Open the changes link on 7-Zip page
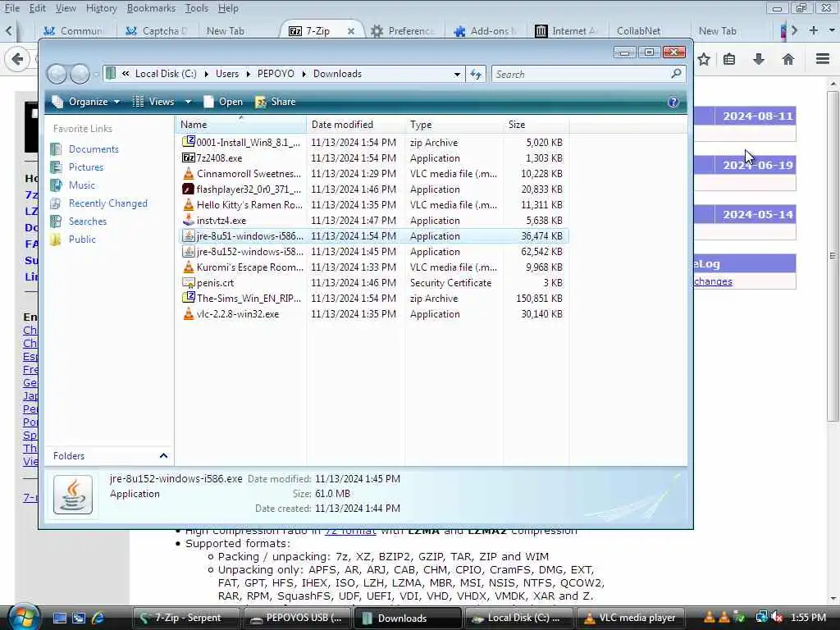The image size is (840, 630). click(713, 281)
